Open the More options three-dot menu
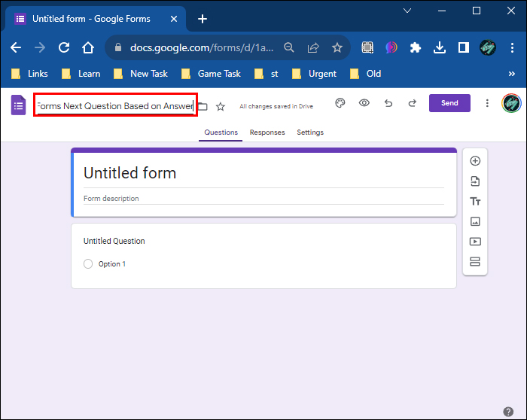The image size is (527, 420). tap(487, 103)
